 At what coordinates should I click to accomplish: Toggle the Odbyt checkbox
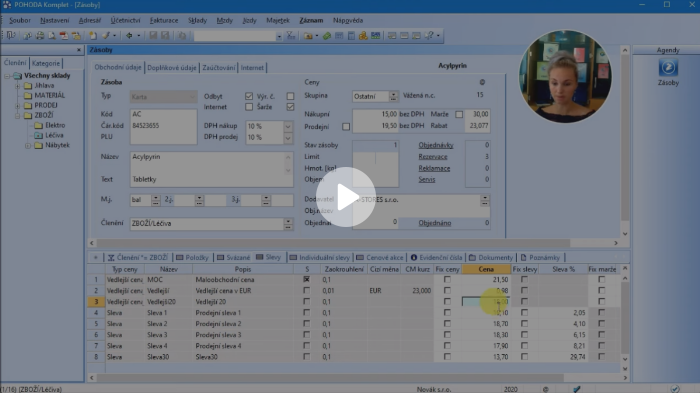249,96
